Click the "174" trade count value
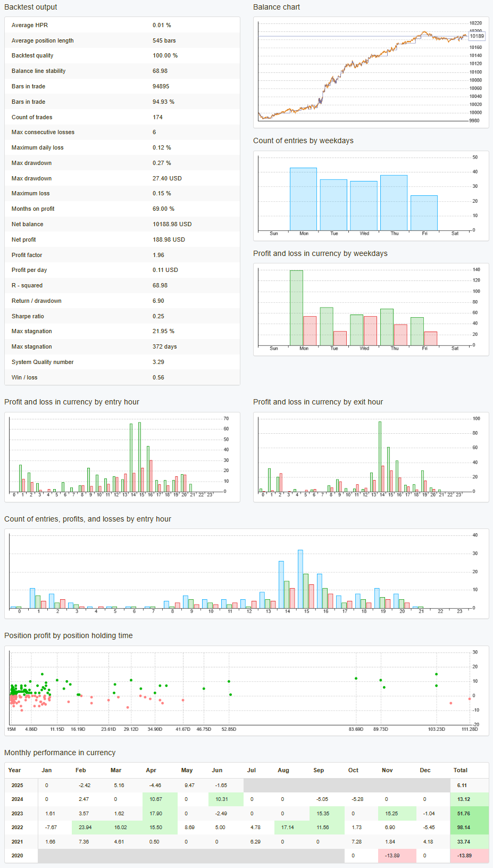The height and width of the screenshot is (868, 493). (157, 117)
